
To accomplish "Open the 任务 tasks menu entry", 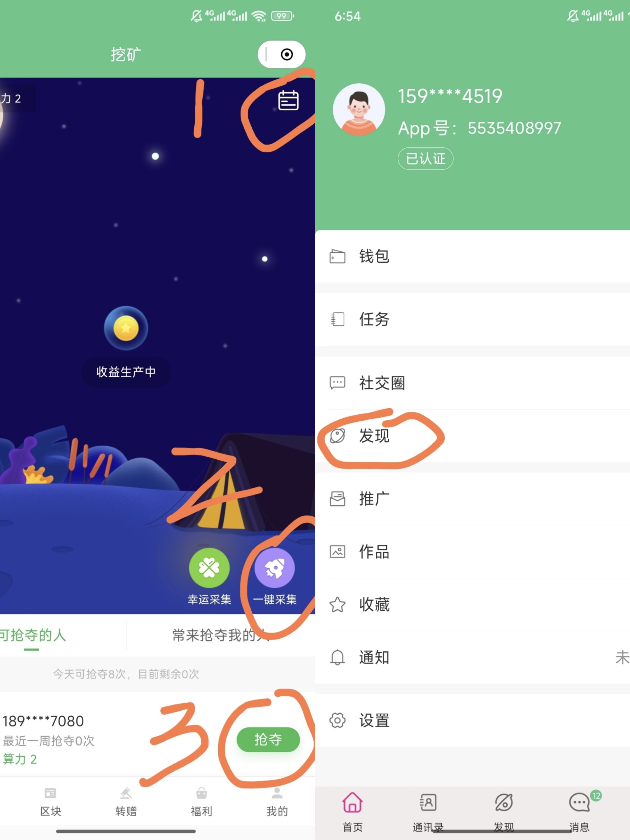I will click(472, 319).
